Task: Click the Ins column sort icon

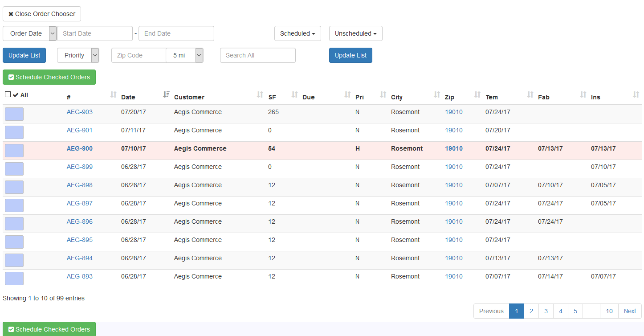Action: click(636, 94)
